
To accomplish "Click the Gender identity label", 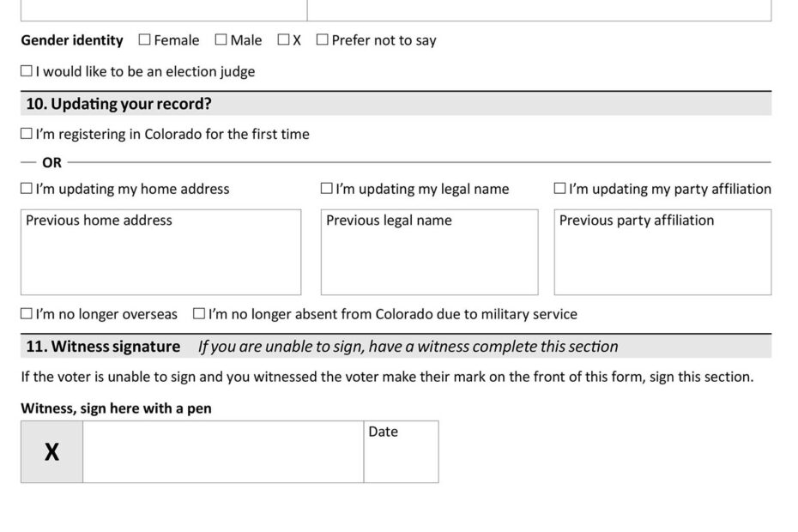I will pos(70,39).
